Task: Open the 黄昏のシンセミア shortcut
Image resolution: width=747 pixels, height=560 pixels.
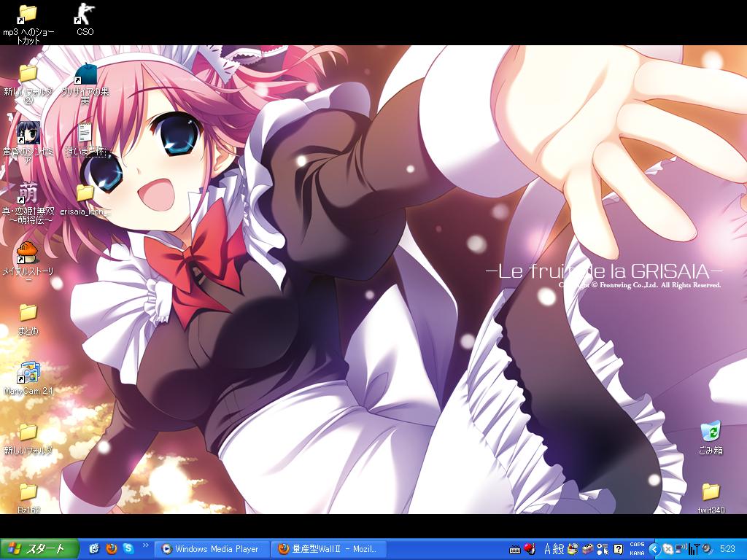Action: coord(28,133)
